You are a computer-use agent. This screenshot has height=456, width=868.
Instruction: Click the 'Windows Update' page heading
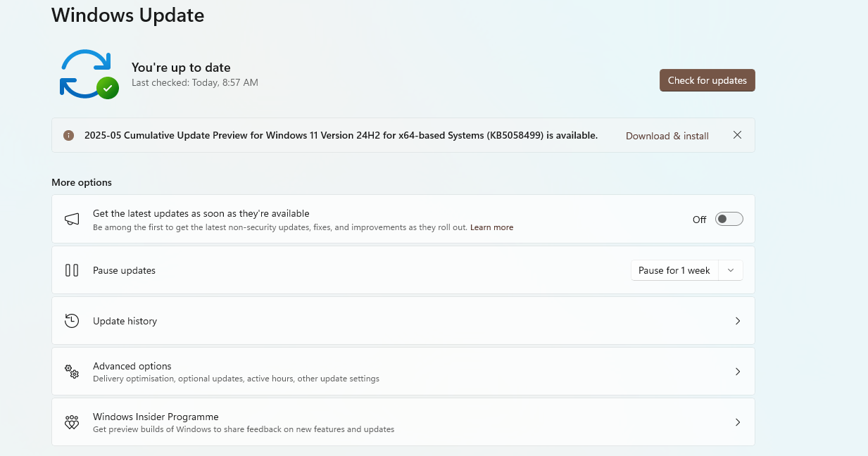coord(128,15)
